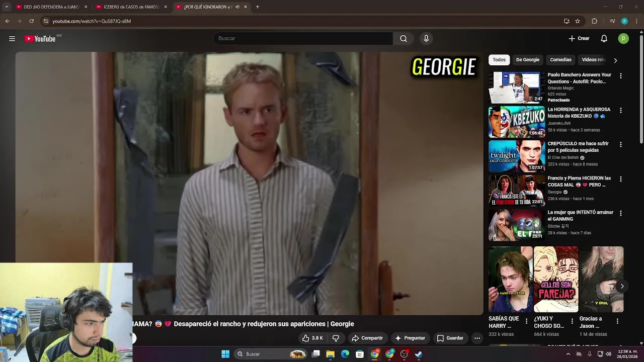
Task: Open Task View on the taskbar
Action: pyautogui.click(x=316, y=354)
